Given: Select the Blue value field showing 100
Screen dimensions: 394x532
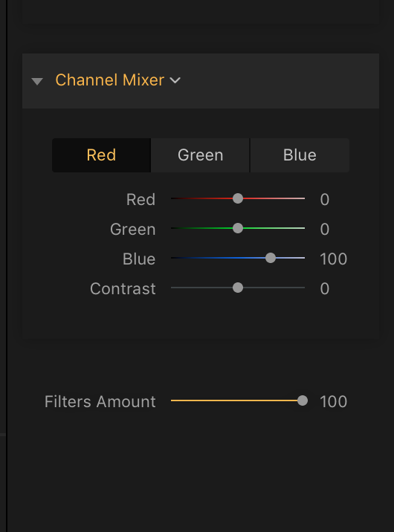Looking at the screenshot, I should click(x=333, y=259).
